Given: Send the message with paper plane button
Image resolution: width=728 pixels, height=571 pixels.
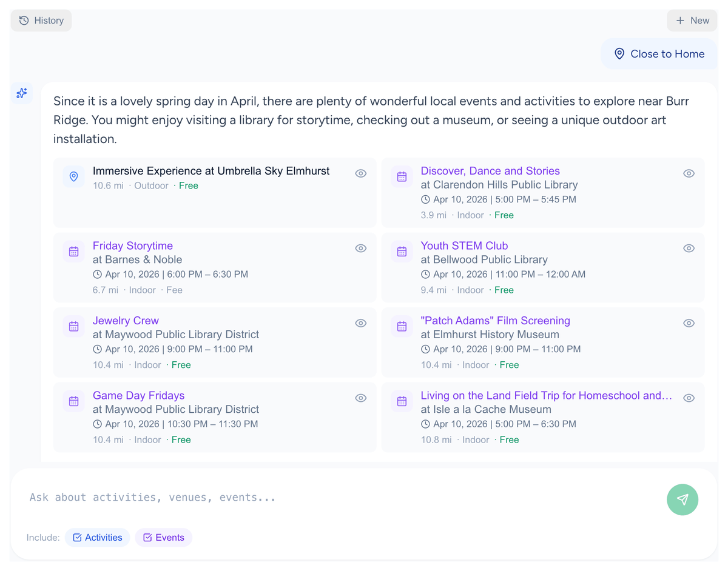Looking at the screenshot, I should [682, 499].
